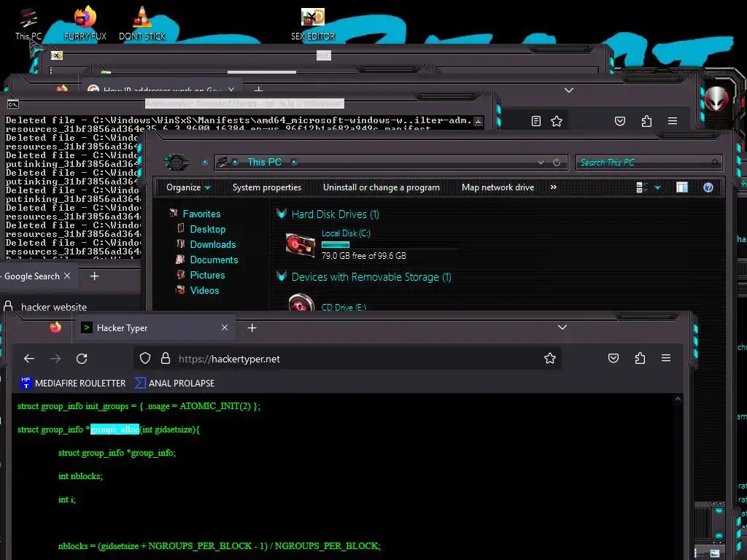
Task: Click Search This PC field
Action: [x=648, y=163]
